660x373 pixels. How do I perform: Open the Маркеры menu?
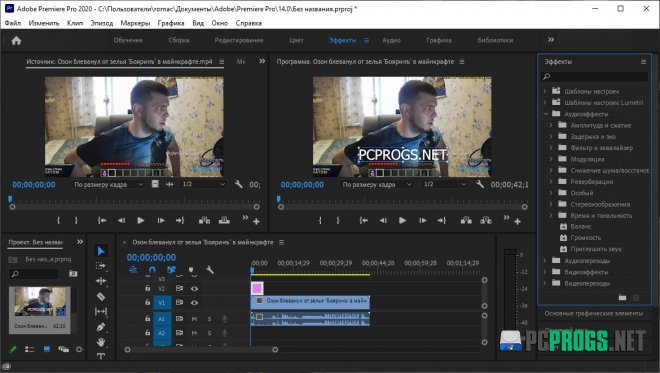click(x=135, y=23)
